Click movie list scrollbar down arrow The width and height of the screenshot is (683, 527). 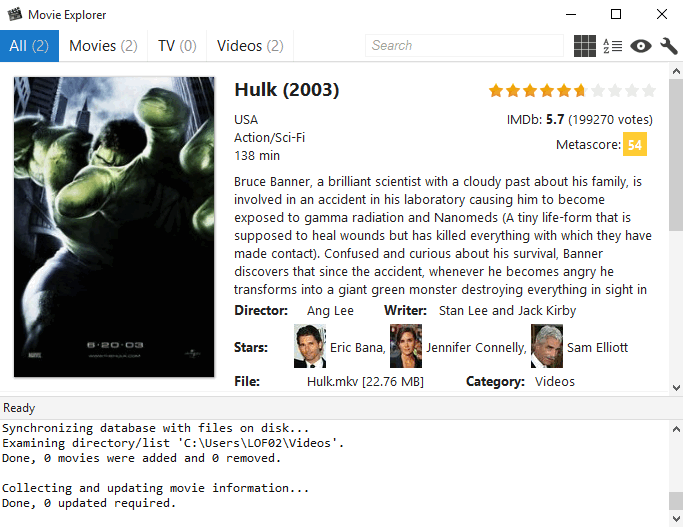(x=676, y=387)
